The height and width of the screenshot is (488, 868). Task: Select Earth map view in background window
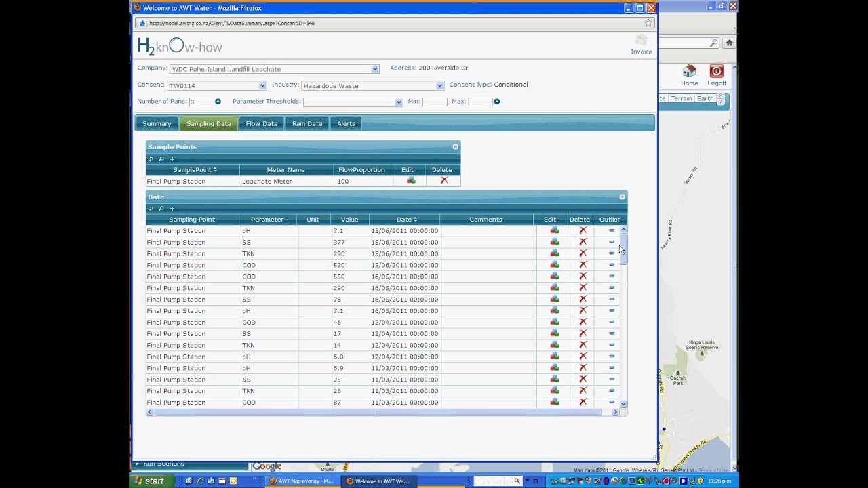click(705, 98)
